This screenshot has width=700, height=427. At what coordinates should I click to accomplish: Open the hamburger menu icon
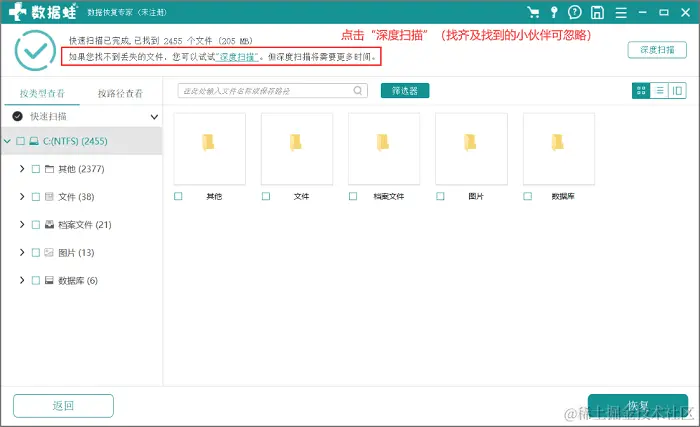621,13
